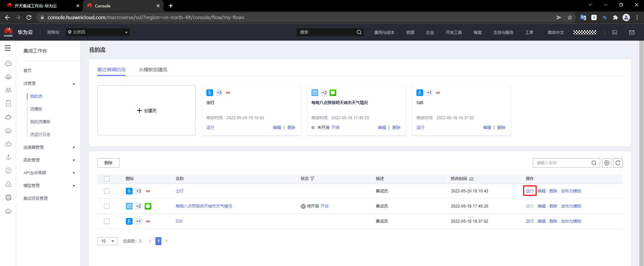
Task: Close the Console browser tab
Action: [x=158, y=6]
